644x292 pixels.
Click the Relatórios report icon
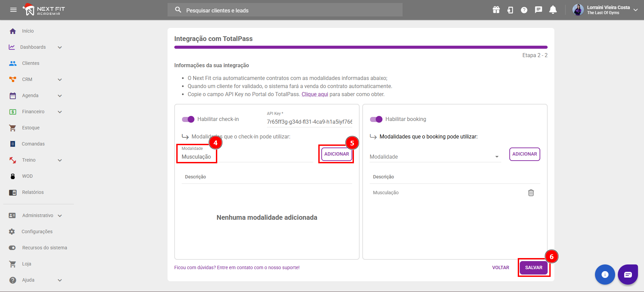(13, 192)
